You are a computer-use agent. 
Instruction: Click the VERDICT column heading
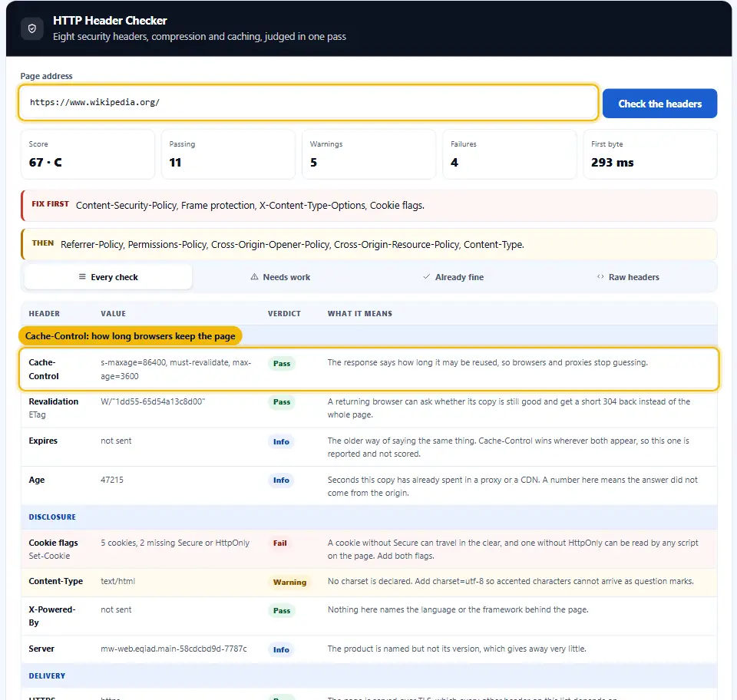click(x=284, y=313)
